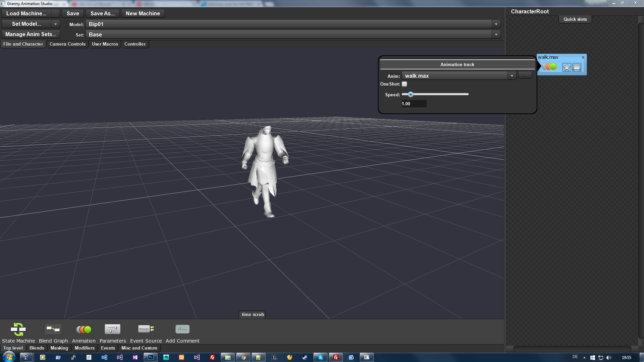Screen dimensions: 644x362
Task: Open the User Macros tab
Action: [x=105, y=44]
